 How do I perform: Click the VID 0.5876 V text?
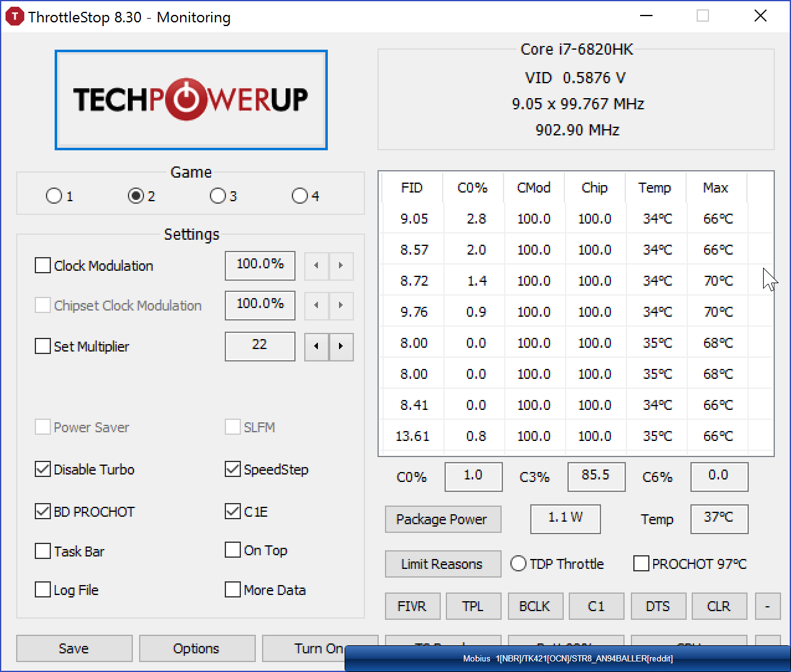coord(576,78)
